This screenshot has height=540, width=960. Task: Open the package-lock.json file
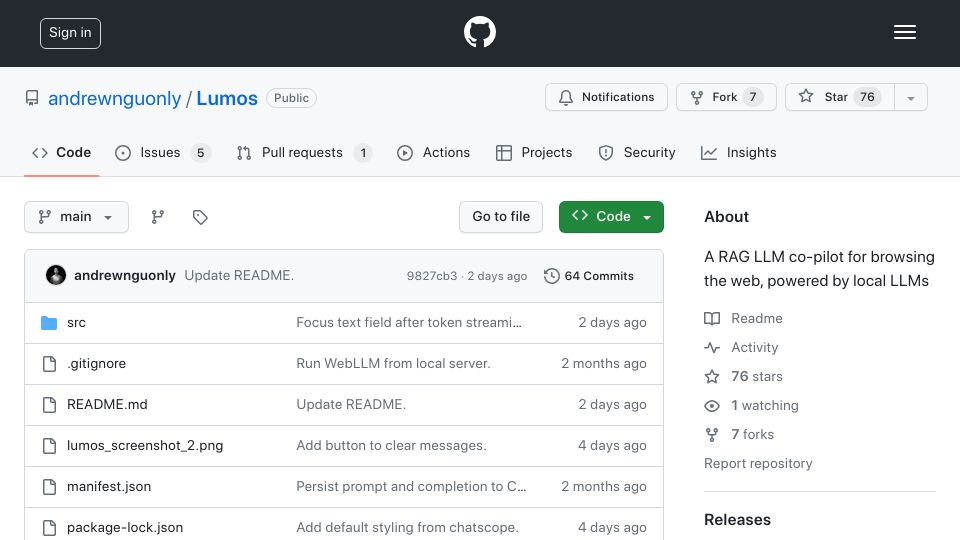coord(125,528)
